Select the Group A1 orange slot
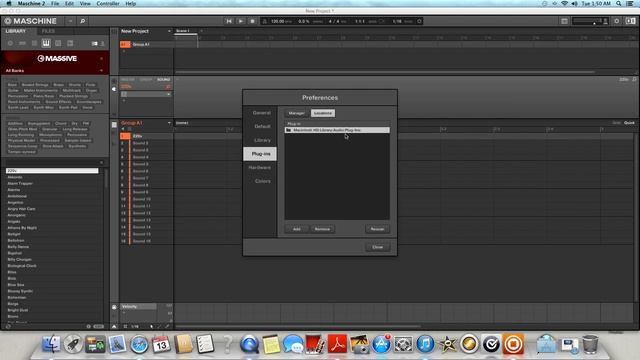The height and width of the screenshot is (360, 640). 125,44
